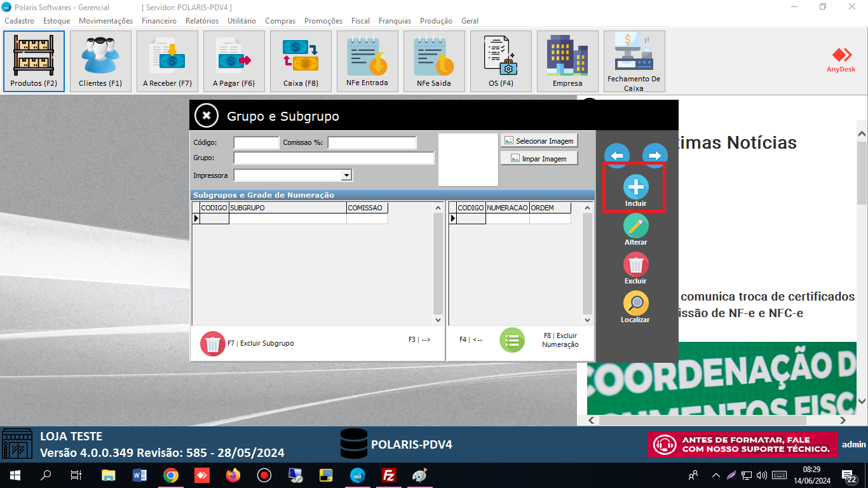868x488 pixels.
Task: Open Google Chrome from the taskbar
Action: [x=170, y=475]
